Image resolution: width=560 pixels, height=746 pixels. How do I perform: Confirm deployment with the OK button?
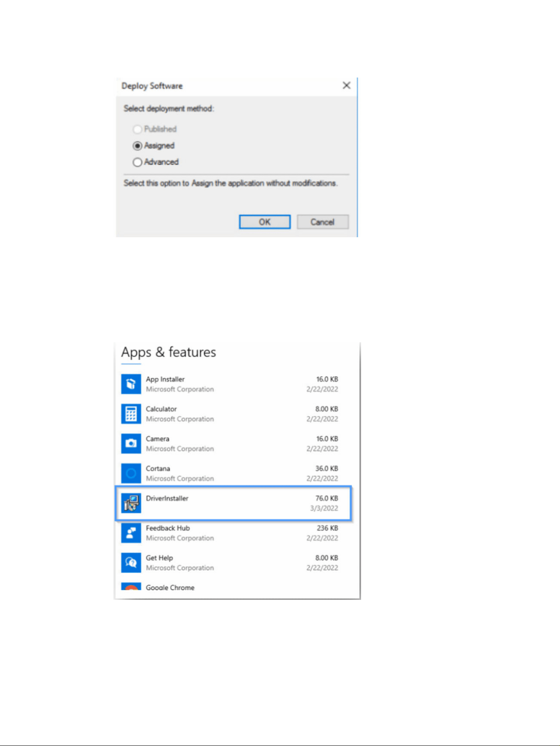click(x=265, y=222)
